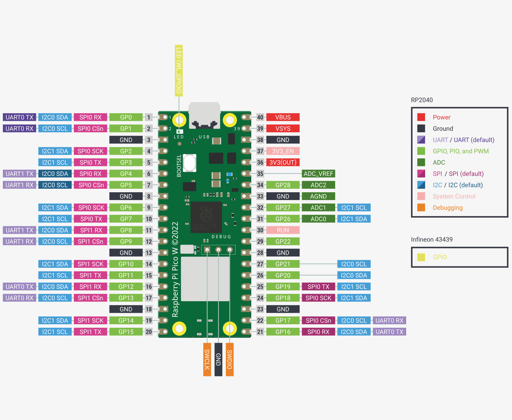Image resolution: width=512 pixels, height=420 pixels.
Task: Click the GND label on pin 38
Action: (x=283, y=140)
